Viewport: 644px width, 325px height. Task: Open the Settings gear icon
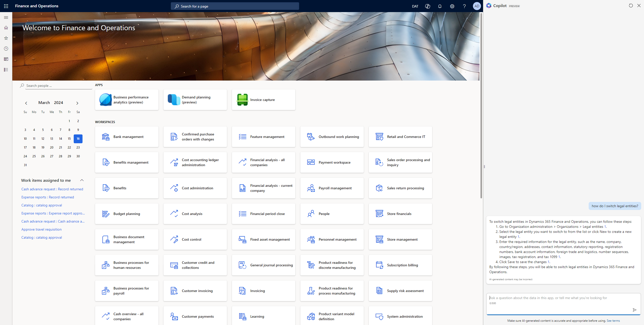point(452,6)
